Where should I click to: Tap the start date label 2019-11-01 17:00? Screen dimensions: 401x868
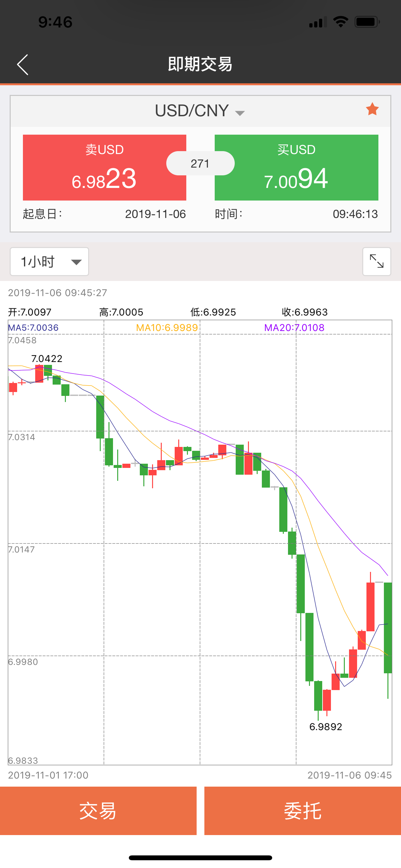pos(48,775)
